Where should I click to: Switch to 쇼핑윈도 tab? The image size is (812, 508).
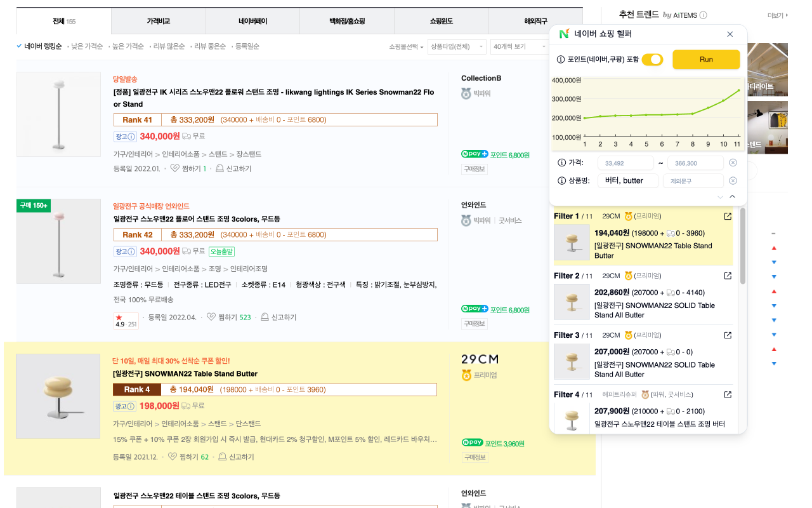(441, 21)
